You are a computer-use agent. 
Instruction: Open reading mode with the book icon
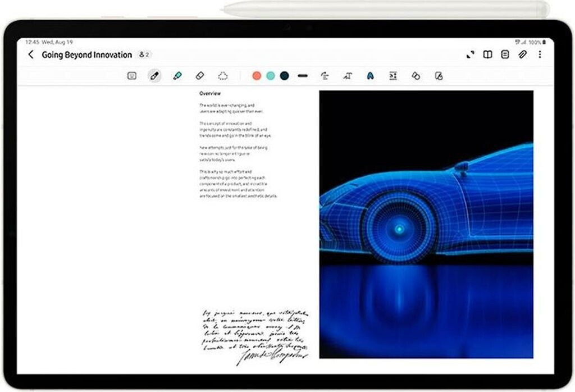488,54
